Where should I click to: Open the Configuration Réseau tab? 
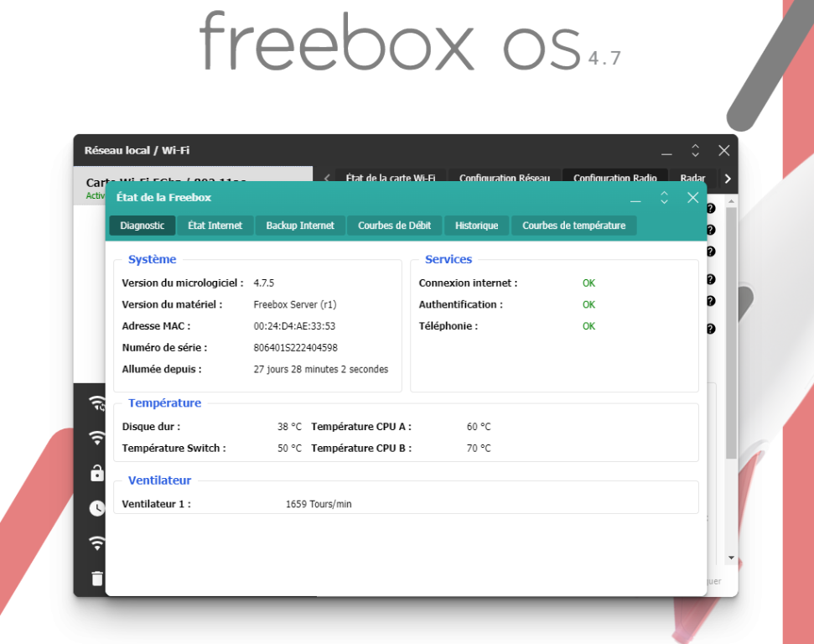pos(505,175)
